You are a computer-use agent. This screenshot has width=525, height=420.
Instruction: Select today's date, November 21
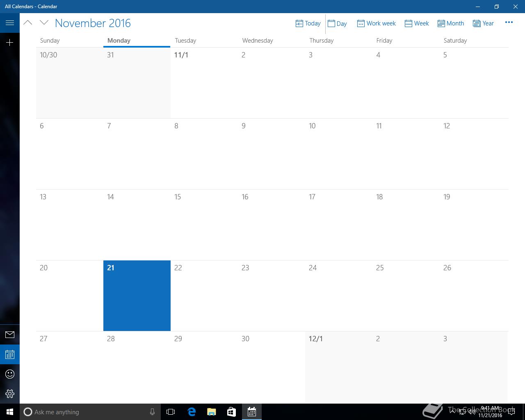coord(137,296)
